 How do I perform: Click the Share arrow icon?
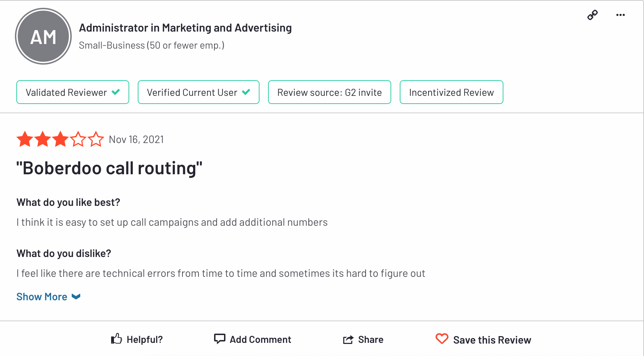pos(348,340)
